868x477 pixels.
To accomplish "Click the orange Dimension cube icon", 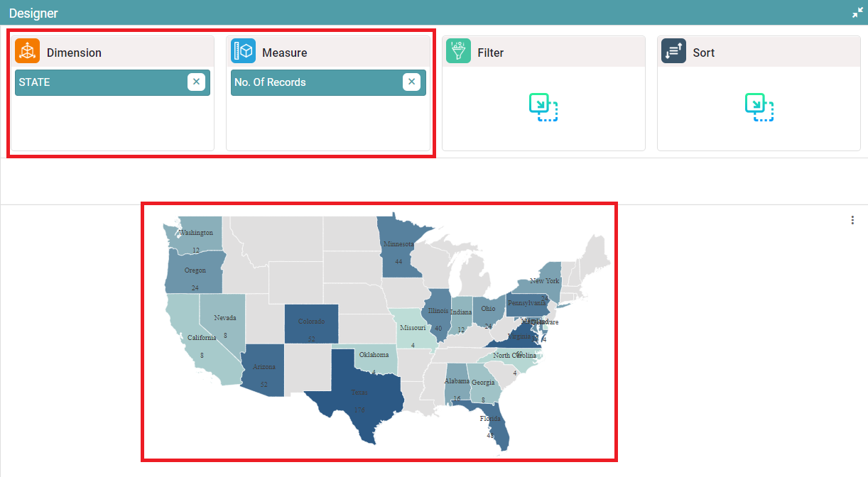I will [x=27, y=52].
